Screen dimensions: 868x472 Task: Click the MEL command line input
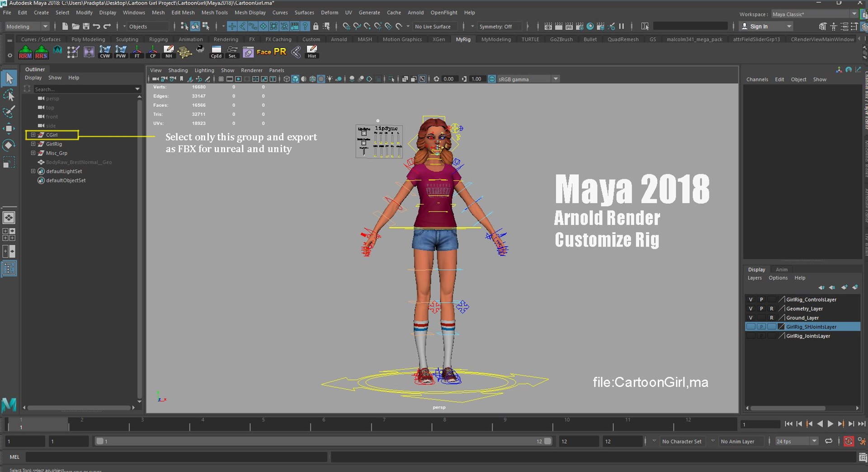pyautogui.click(x=176, y=457)
